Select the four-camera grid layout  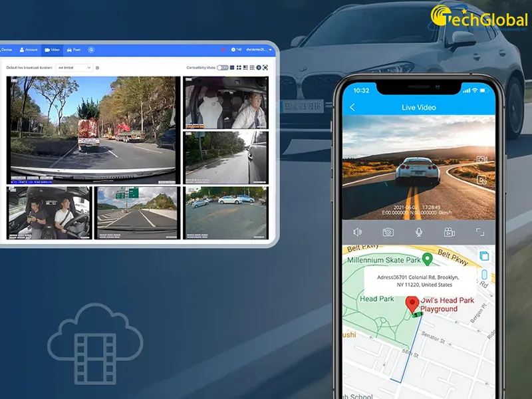point(239,68)
